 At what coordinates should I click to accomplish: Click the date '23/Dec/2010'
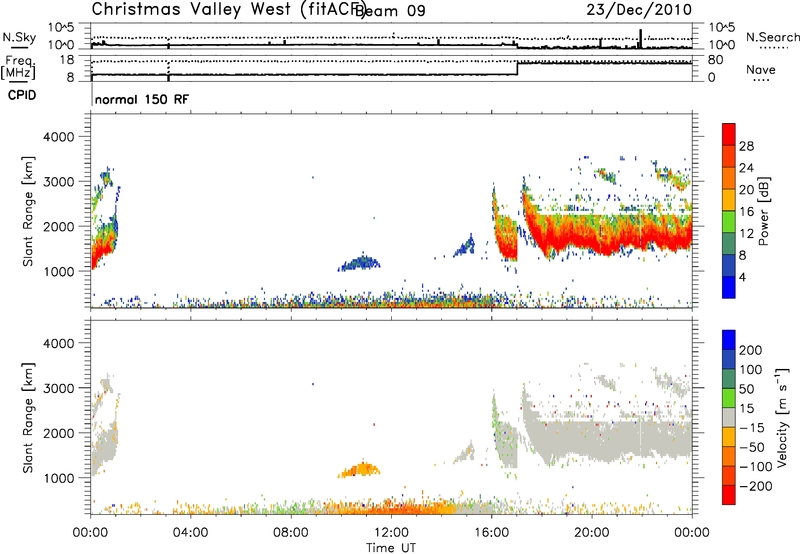639,10
